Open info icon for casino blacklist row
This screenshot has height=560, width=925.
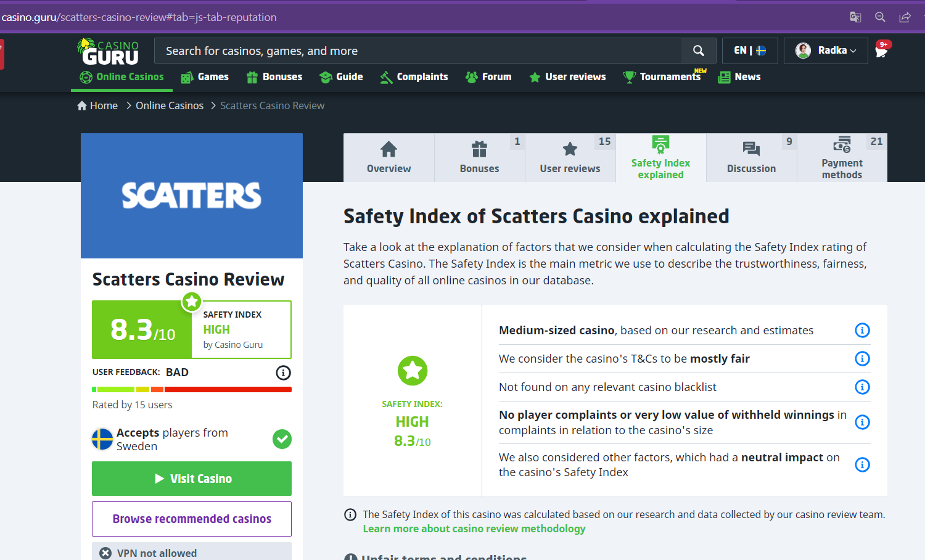(862, 387)
